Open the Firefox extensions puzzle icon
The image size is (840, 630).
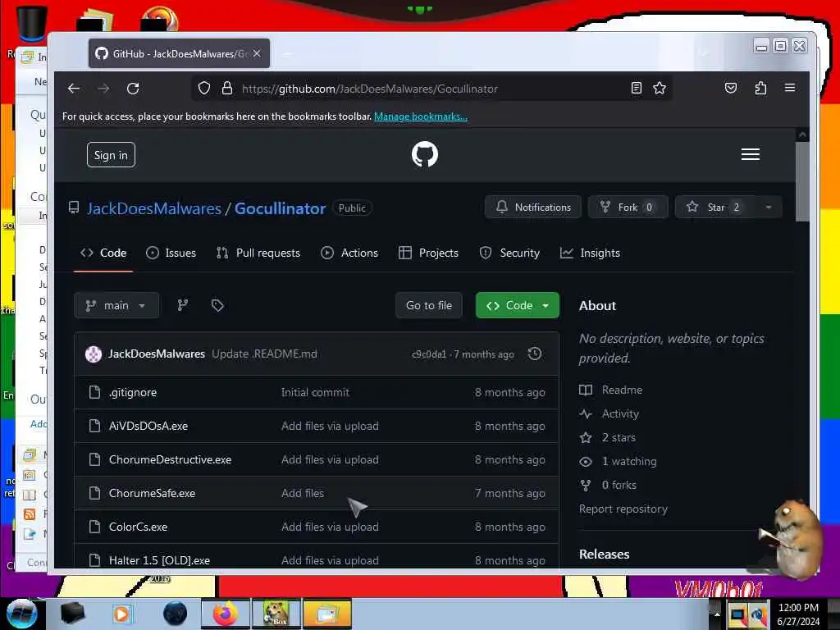(x=760, y=88)
